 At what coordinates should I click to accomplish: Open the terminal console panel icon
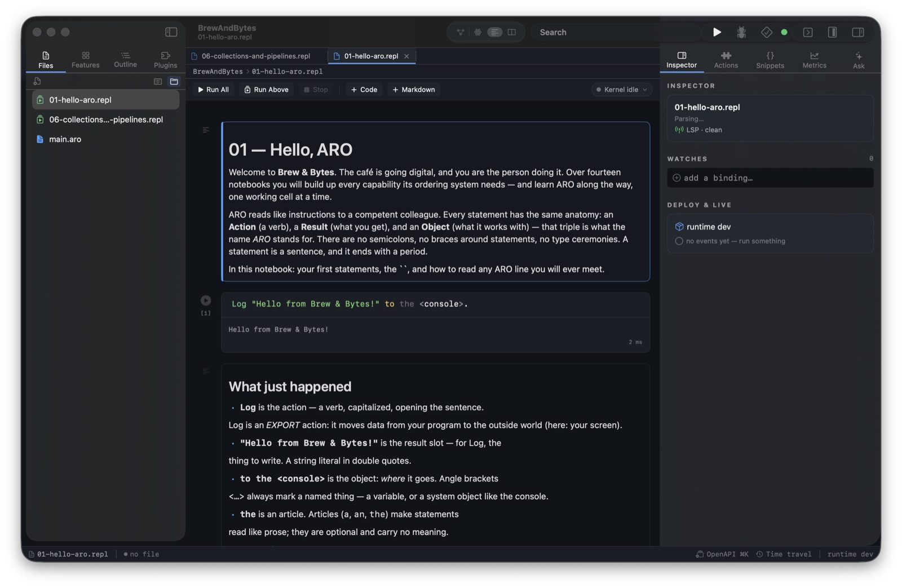click(x=808, y=32)
